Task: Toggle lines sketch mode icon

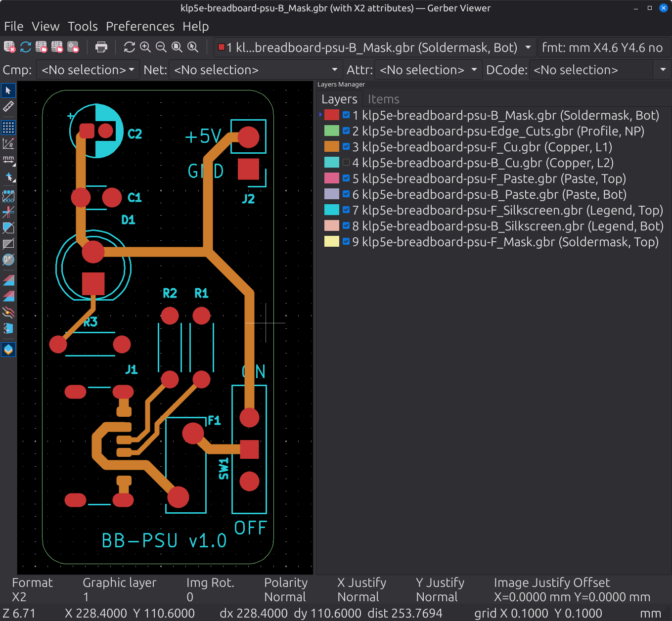Action: (8, 212)
